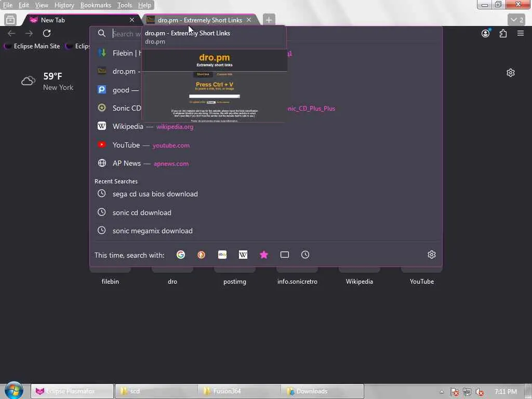Select recent search sonic megamix download
Image resolution: width=532 pixels, height=399 pixels.
[x=266, y=231]
